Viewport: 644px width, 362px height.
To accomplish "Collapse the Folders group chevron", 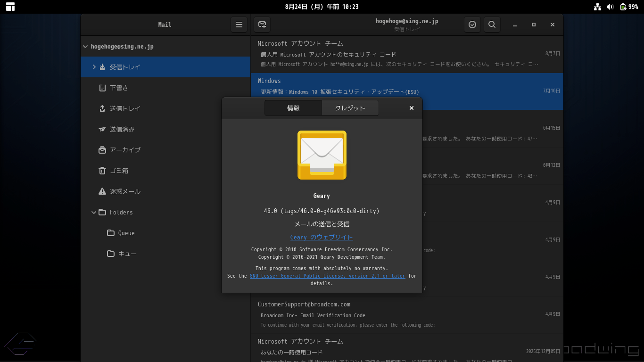I will pos(94,212).
